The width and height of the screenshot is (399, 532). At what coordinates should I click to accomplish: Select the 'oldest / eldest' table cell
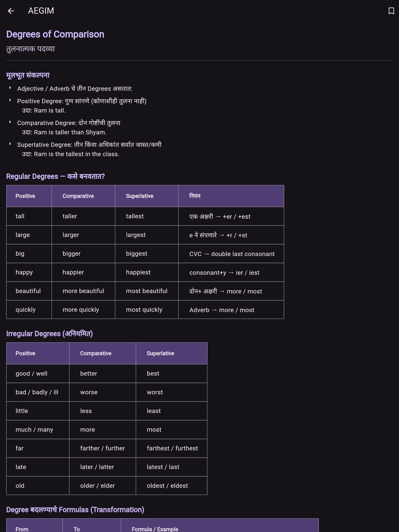[x=172, y=486]
